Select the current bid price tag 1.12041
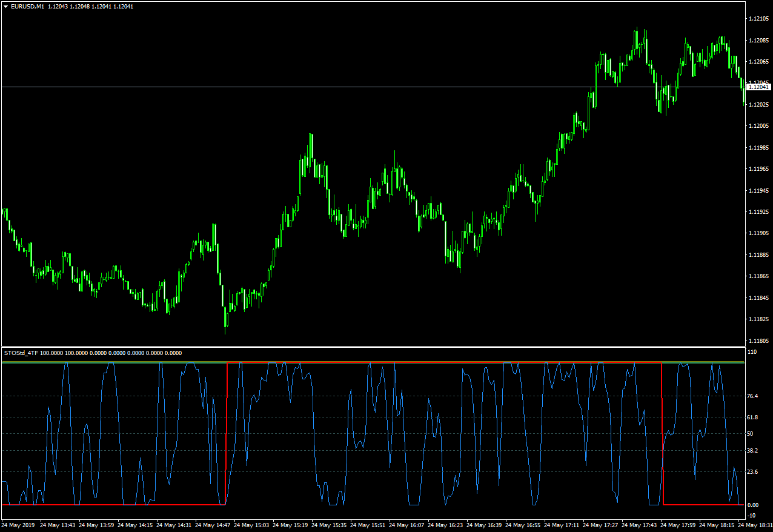 [x=759, y=87]
